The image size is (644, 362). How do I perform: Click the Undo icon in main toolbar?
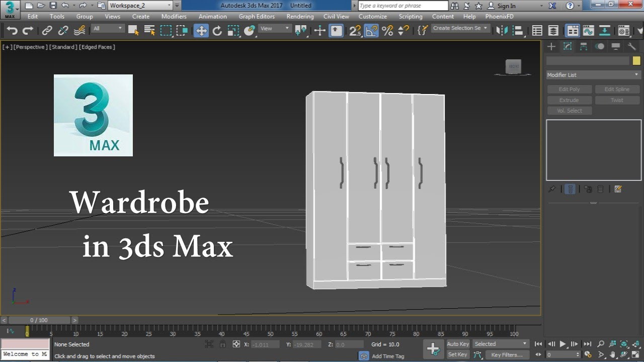[12, 31]
